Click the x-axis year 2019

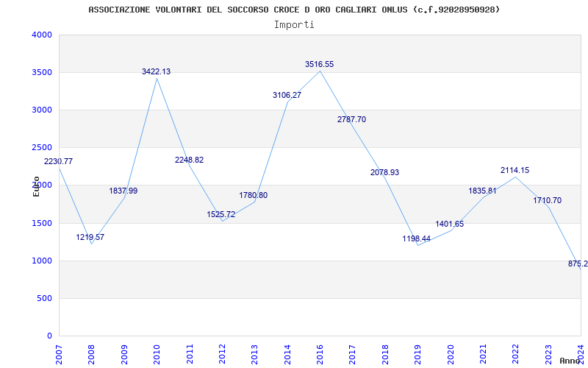point(417,354)
